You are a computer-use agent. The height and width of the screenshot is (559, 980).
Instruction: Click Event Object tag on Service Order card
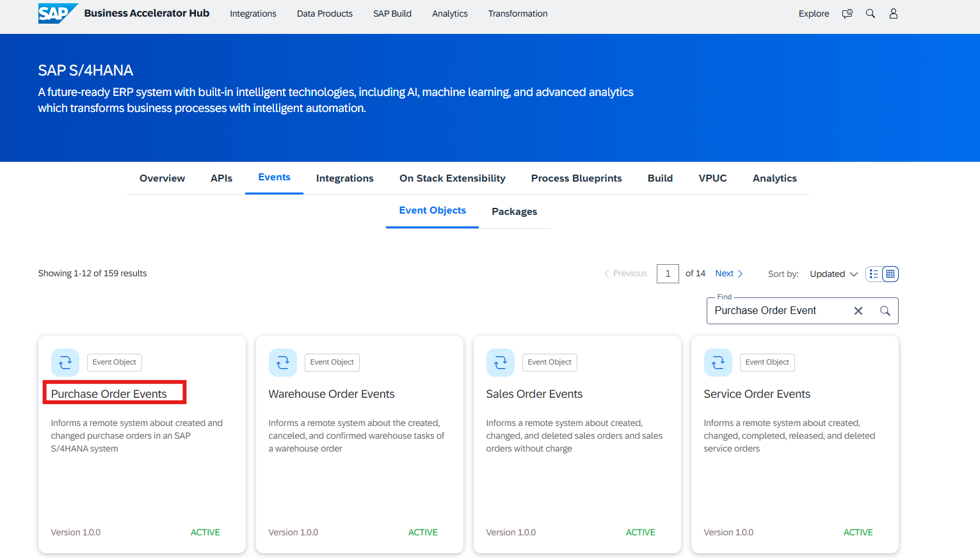coord(767,363)
